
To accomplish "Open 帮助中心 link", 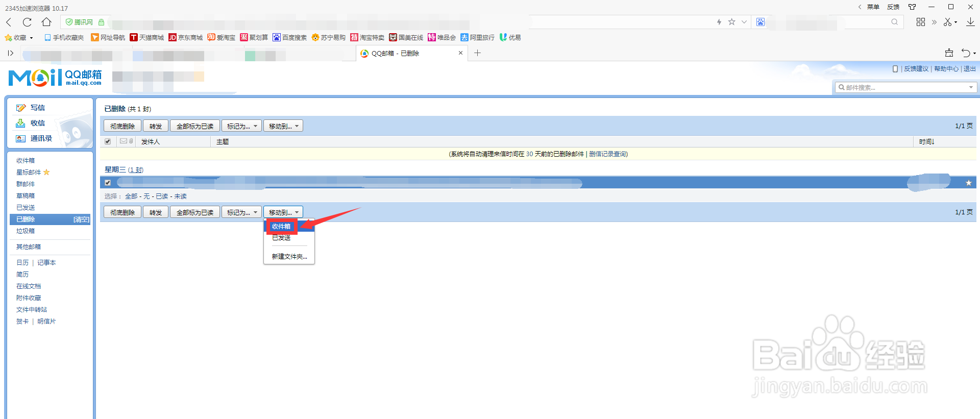I will [x=946, y=69].
